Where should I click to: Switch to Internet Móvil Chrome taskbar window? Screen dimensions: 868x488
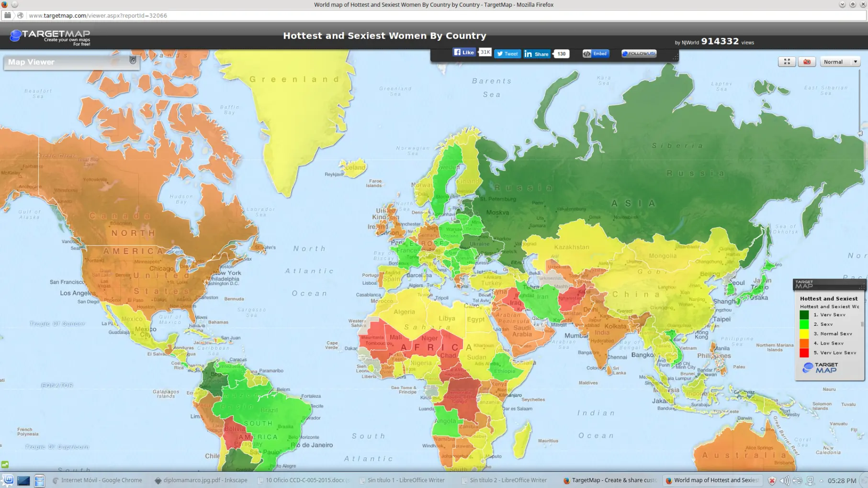(97, 480)
